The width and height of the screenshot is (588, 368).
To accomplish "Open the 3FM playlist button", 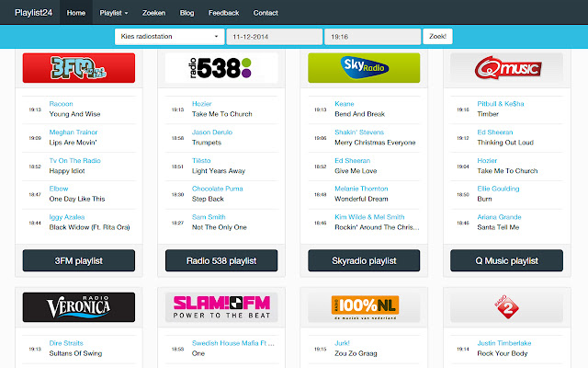I will [x=79, y=260].
